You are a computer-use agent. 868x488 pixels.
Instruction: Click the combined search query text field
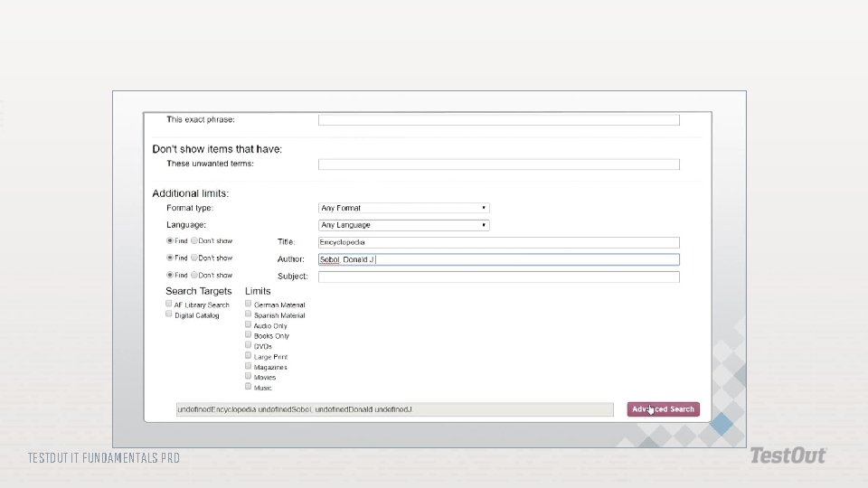(x=395, y=409)
